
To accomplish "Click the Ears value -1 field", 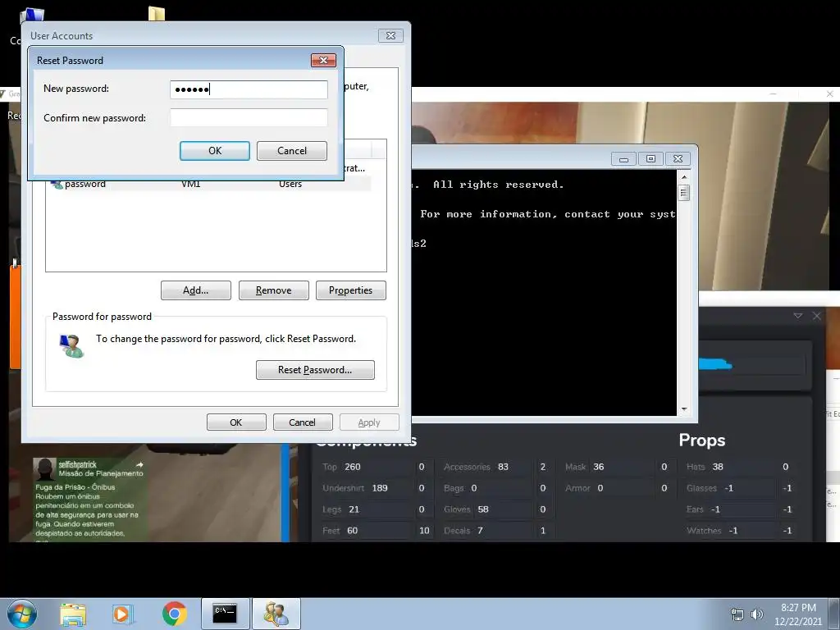I will point(743,509).
